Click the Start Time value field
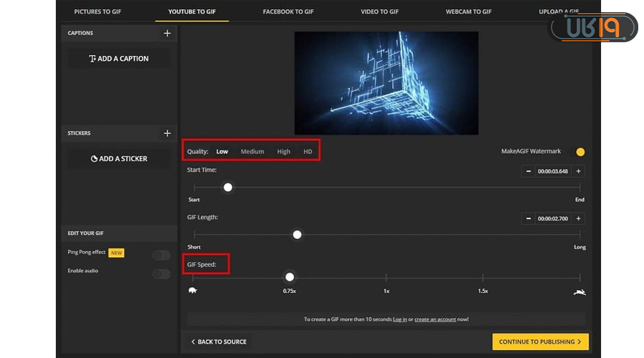 (x=554, y=171)
